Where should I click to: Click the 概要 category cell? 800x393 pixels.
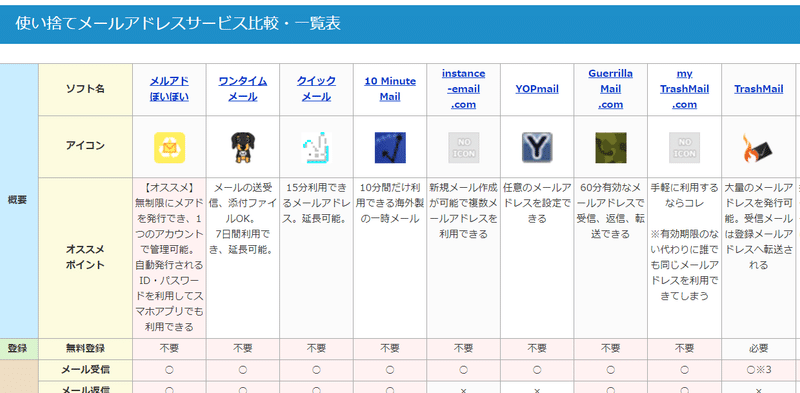(19, 201)
